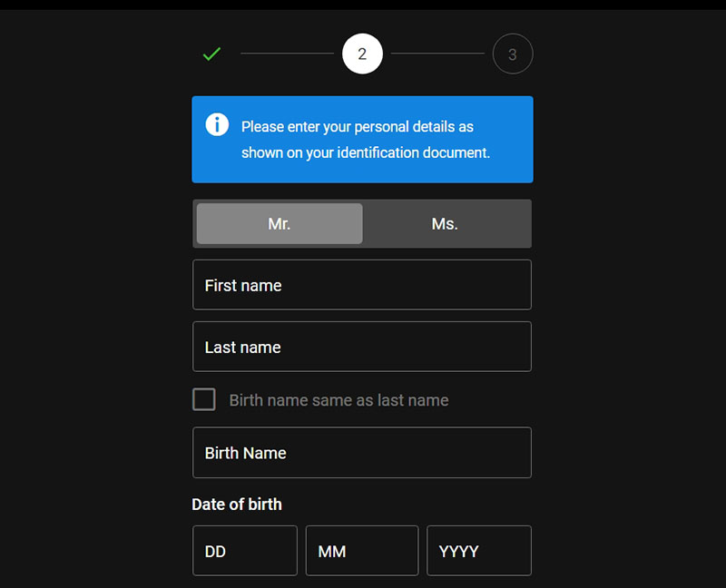
Task: Select the MM month field
Action: coord(362,551)
